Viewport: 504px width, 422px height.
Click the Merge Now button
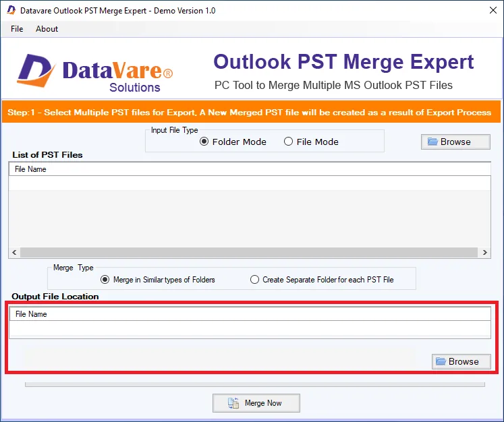pos(256,403)
